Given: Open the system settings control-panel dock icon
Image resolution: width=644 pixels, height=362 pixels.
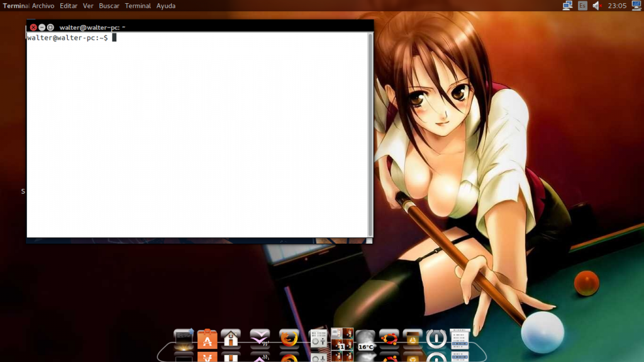Looking at the screenshot, I should [318, 339].
